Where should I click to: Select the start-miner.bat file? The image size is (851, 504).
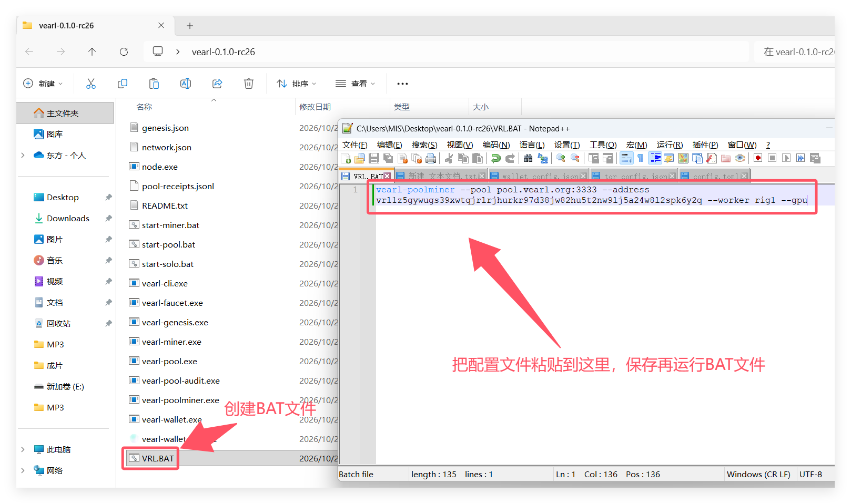(x=170, y=225)
